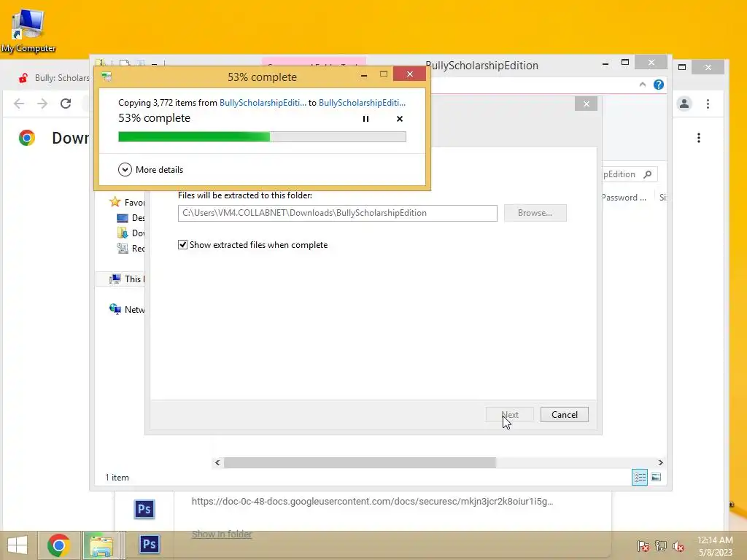Click the Bully: Scholars Chrome tab
747x560 pixels.
pyautogui.click(x=53, y=77)
